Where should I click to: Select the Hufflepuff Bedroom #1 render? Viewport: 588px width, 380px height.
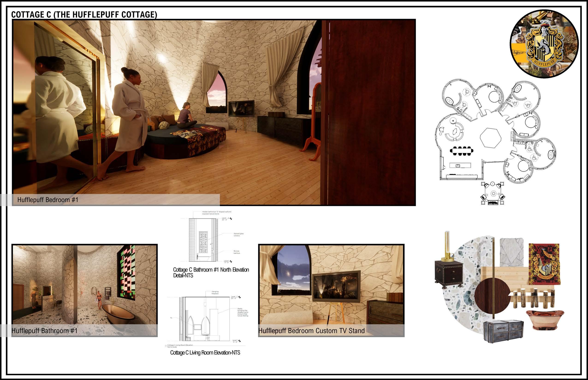coord(214,112)
